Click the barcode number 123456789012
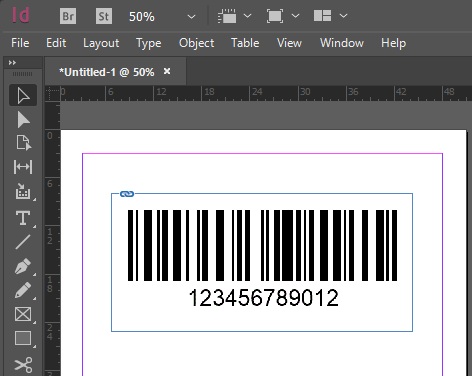The image size is (472, 376). coord(263,298)
